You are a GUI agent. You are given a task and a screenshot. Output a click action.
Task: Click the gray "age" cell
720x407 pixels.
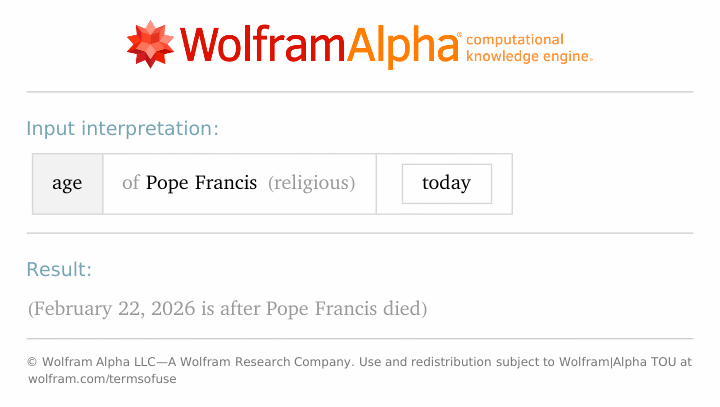pyautogui.click(x=67, y=183)
